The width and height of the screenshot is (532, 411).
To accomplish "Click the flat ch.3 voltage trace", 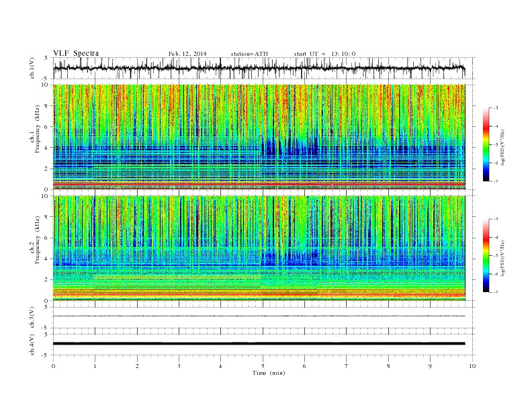I will pyautogui.click(x=259, y=316).
